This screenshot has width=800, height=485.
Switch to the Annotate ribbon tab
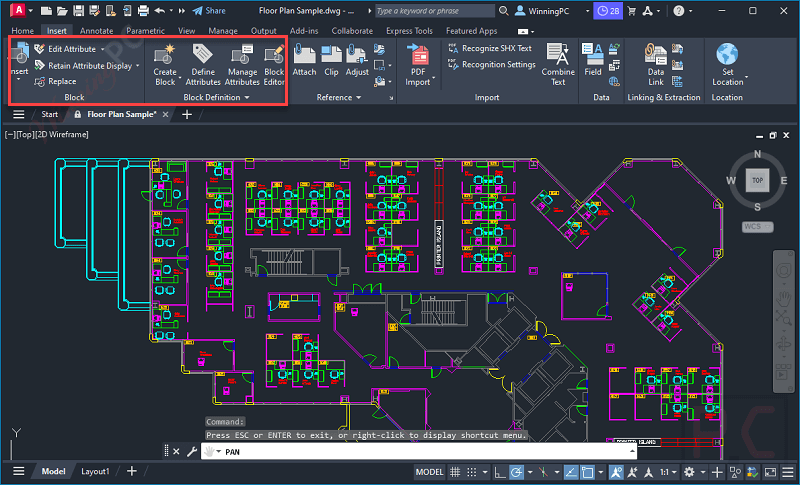point(96,31)
